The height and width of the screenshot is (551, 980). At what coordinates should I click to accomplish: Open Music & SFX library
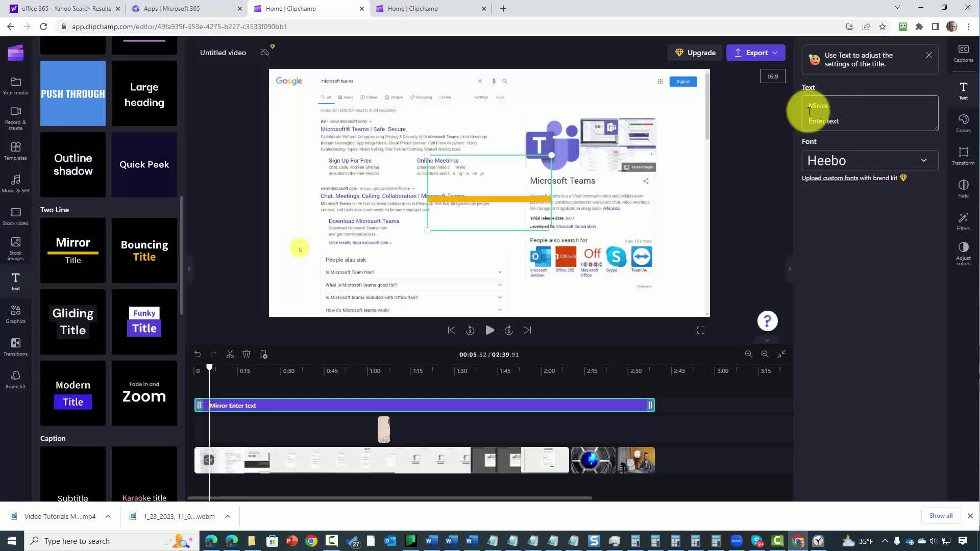point(15,184)
